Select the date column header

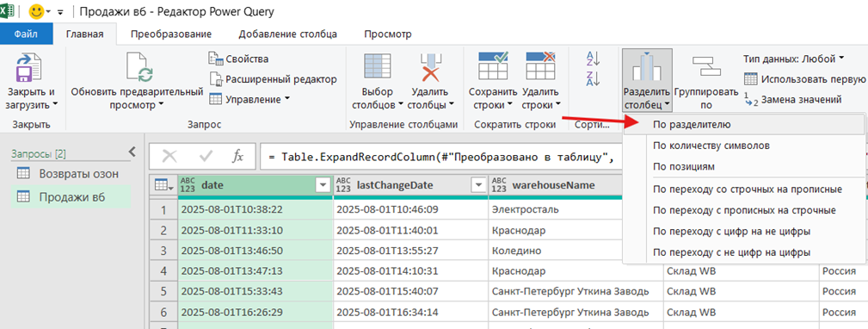255,185
